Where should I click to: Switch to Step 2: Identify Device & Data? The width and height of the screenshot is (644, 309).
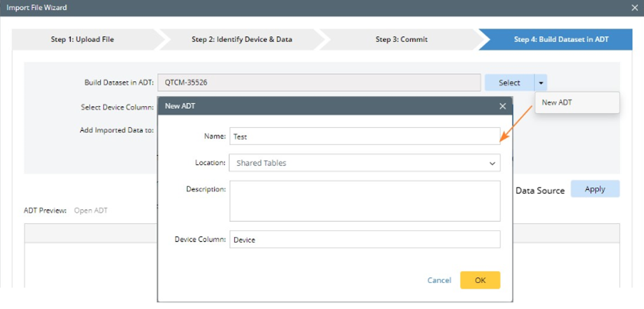pos(241,39)
